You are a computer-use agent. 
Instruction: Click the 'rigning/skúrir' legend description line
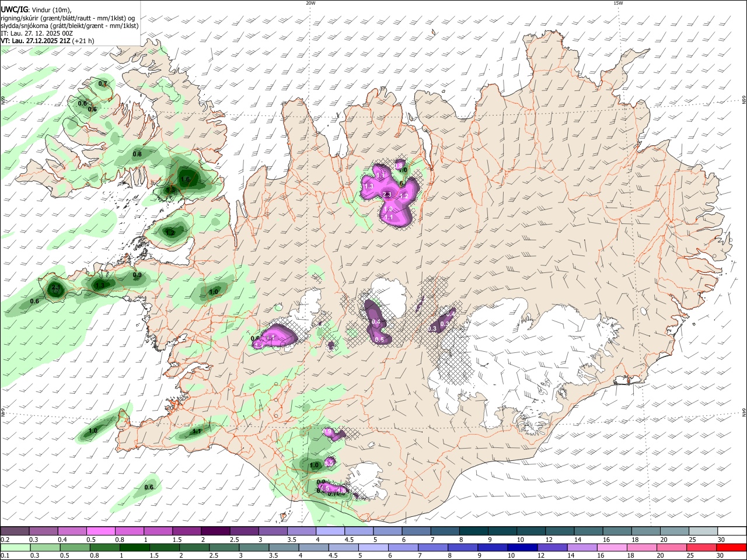(68, 18)
